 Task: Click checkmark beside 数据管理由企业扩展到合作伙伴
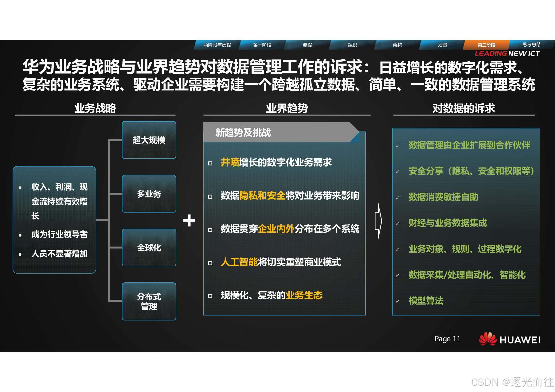click(398, 146)
